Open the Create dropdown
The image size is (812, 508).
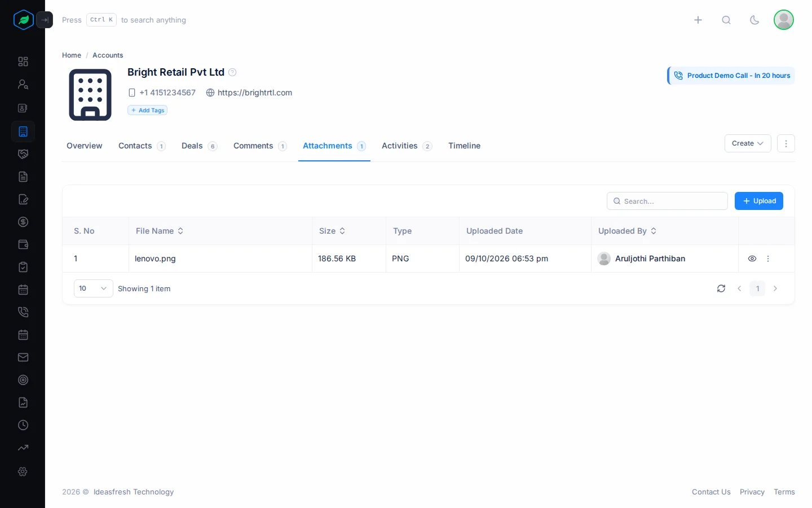coord(748,143)
